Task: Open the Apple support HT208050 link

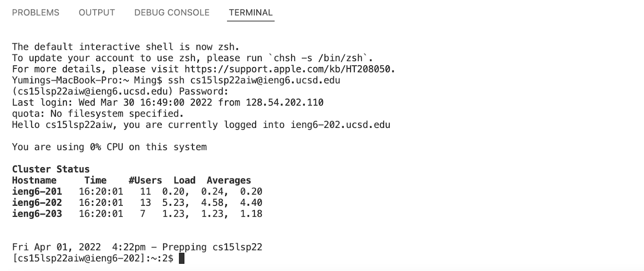Action: [289, 69]
